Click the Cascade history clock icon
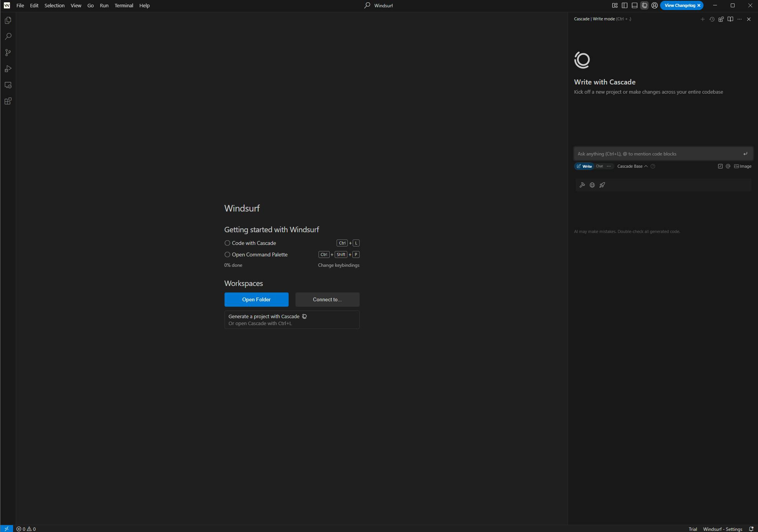Image resolution: width=758 pixels, height=532 pixels. point(712,19)
